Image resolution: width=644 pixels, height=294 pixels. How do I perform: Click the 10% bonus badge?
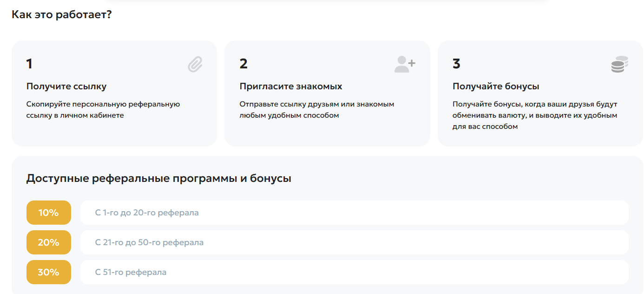pos(48,213)
